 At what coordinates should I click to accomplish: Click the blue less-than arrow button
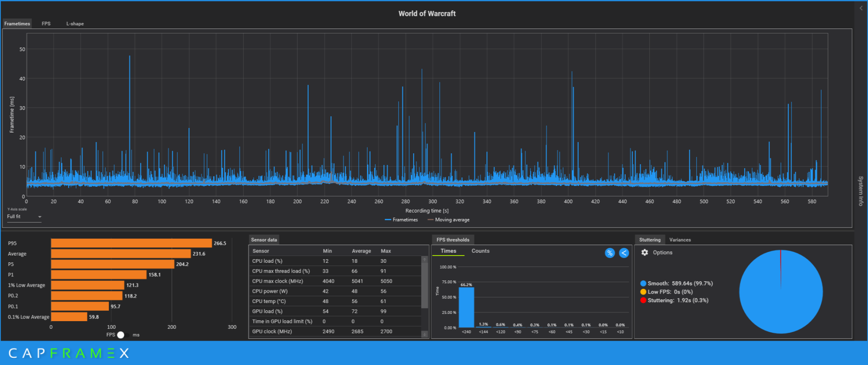[624, 253]
